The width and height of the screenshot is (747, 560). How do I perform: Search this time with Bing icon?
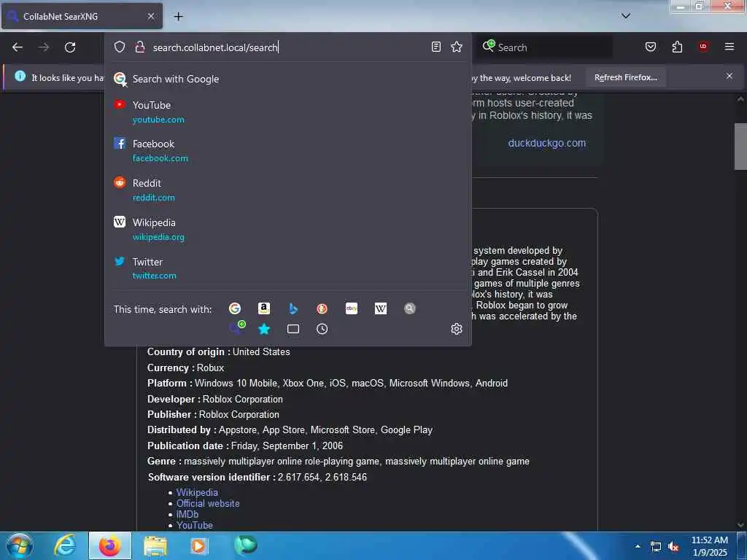pyautogui.click(x=293, y=308)
